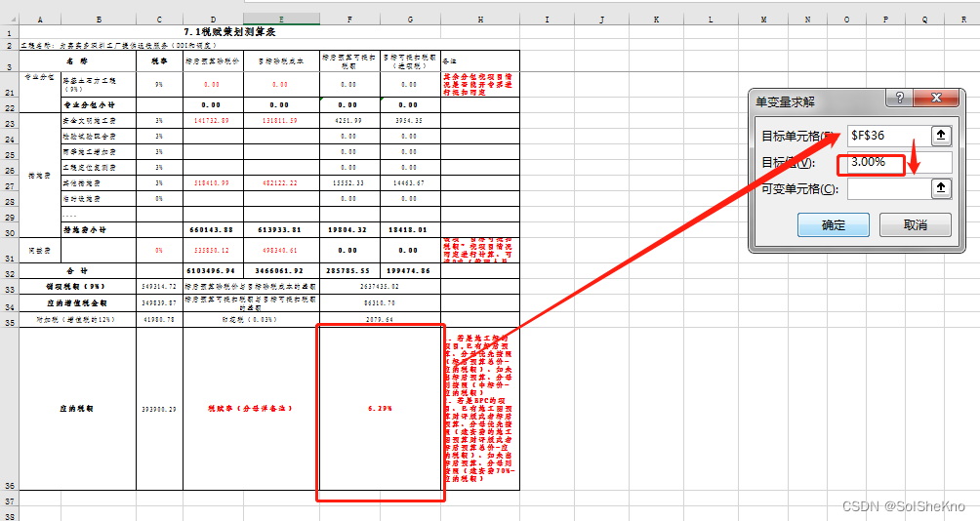This screenshot has width=980, height=521.
Task: Select column P header
Action: click(885, 20)
